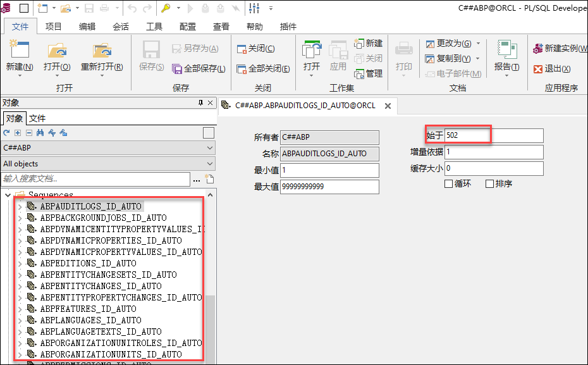Click 新建实例 new instance icon
The height and width of the screenshot is (365, 588).
click(x=538, y=48)
